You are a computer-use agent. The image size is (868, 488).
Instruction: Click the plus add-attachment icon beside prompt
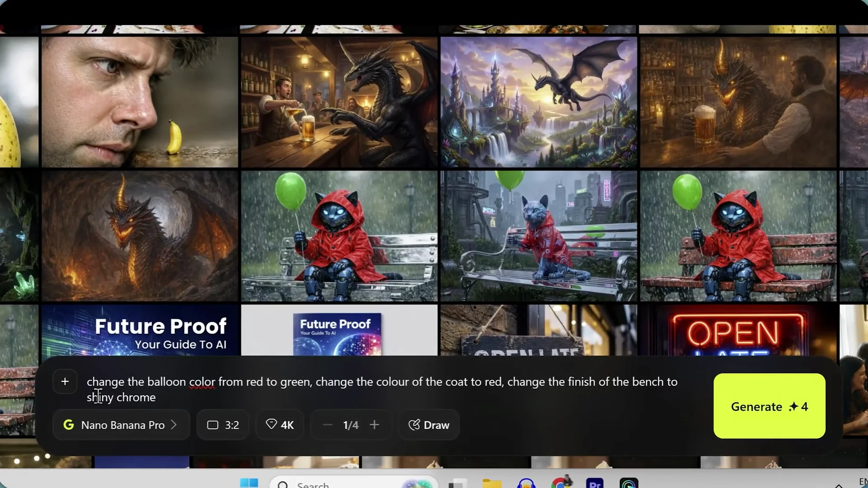pos(65,382)
